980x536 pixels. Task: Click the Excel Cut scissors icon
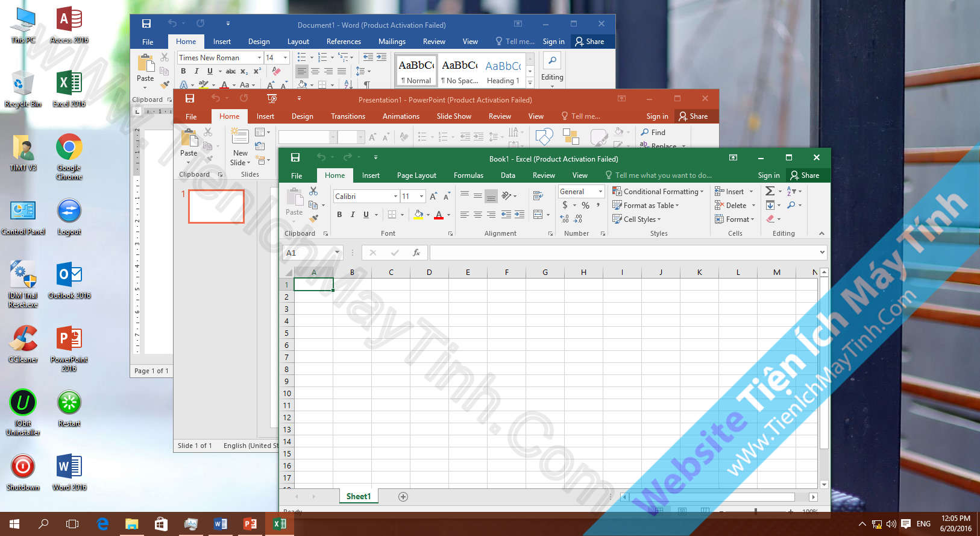313,191
